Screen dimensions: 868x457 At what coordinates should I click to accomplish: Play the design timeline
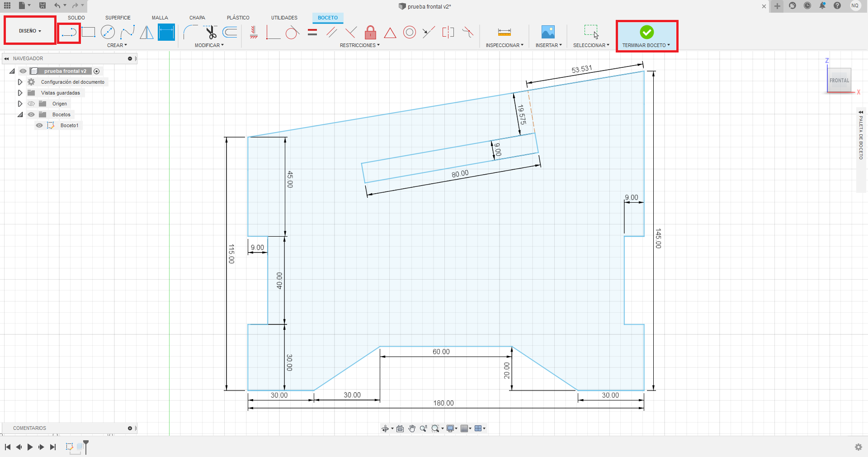tap(30, 447)
